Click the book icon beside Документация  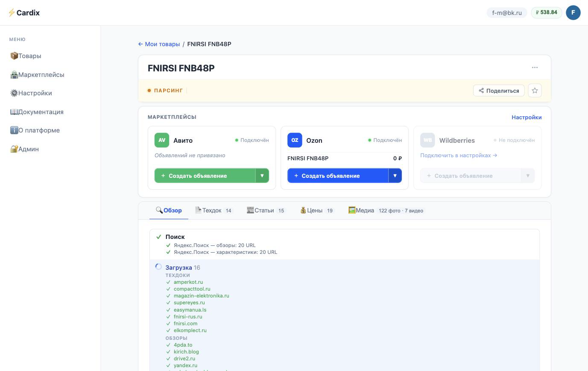coord(14,112)
